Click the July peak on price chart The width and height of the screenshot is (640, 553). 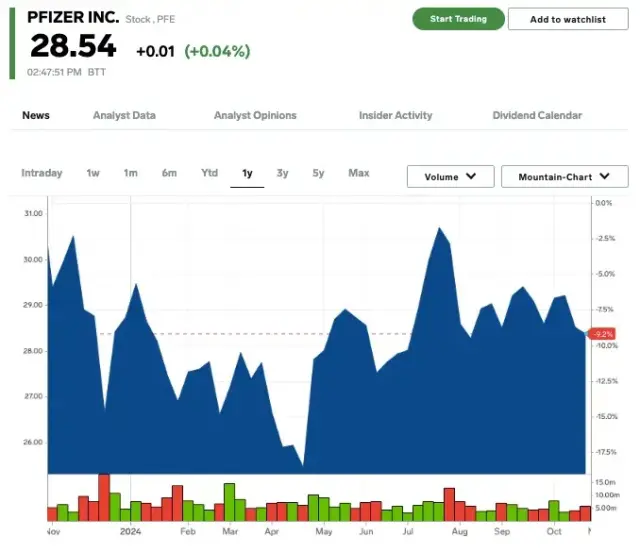click(x=439, y=229)
